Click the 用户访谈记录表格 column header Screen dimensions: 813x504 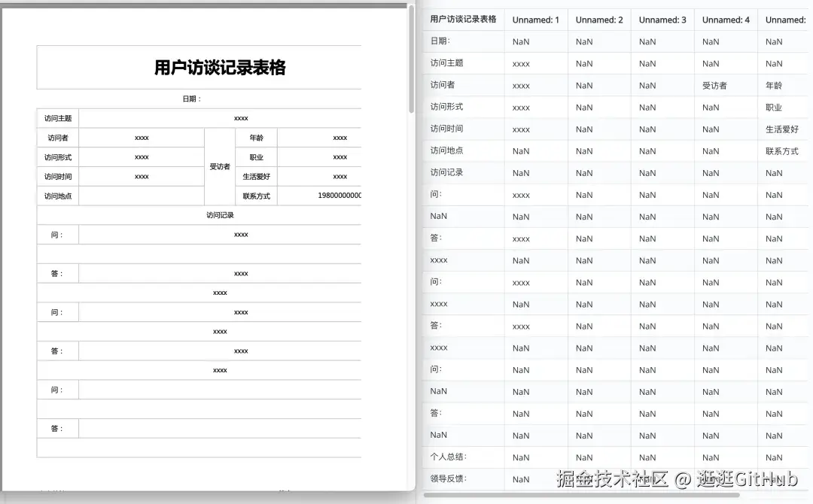click(462, 20)
